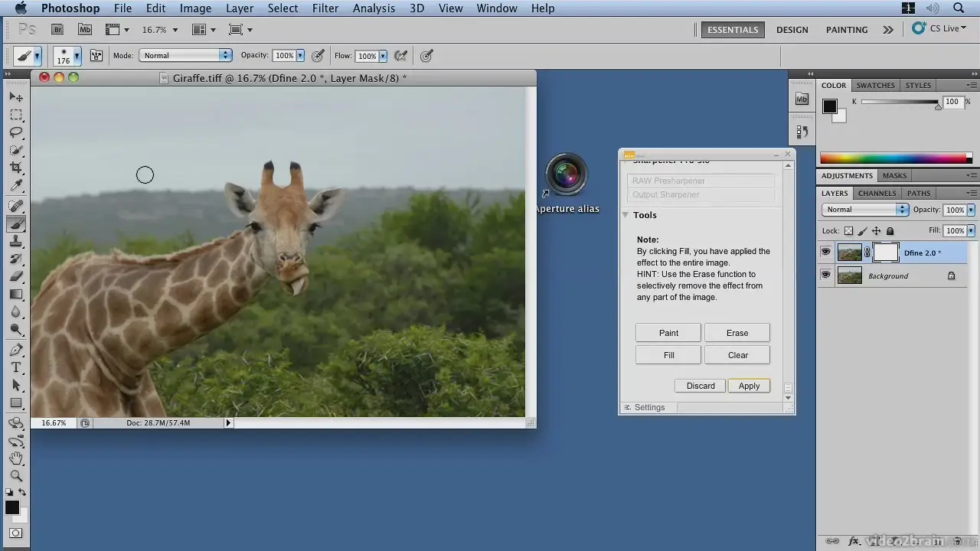Select the Clone Stamp tool

point(16,241)
